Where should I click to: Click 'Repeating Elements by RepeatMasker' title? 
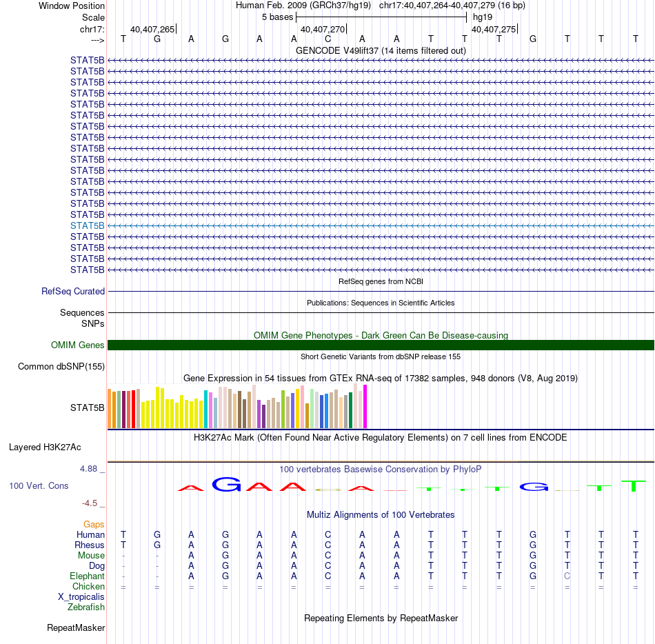(x=381, y=618)
